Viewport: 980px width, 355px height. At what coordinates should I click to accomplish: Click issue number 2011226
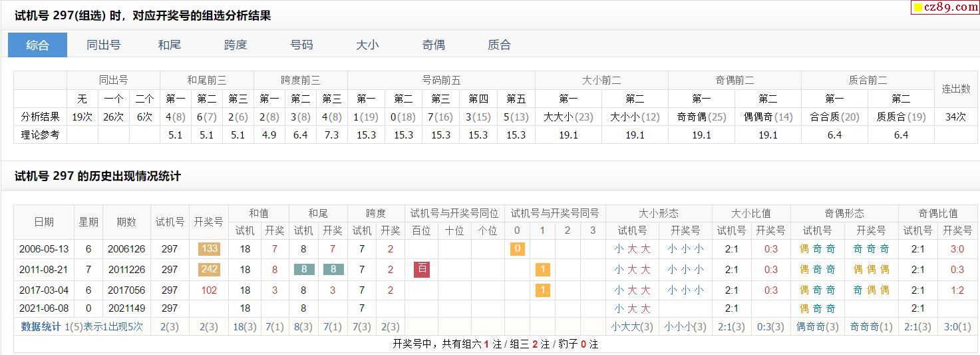coord(126,270)
